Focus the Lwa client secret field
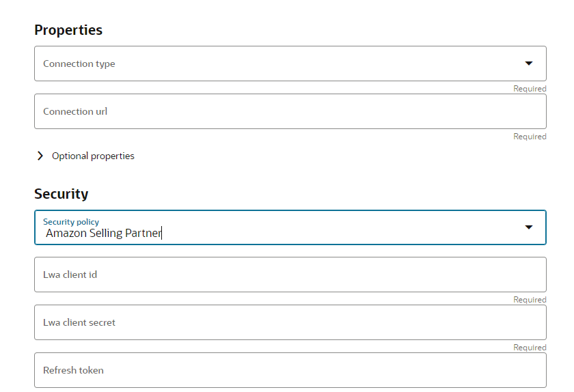 (290, 322)
